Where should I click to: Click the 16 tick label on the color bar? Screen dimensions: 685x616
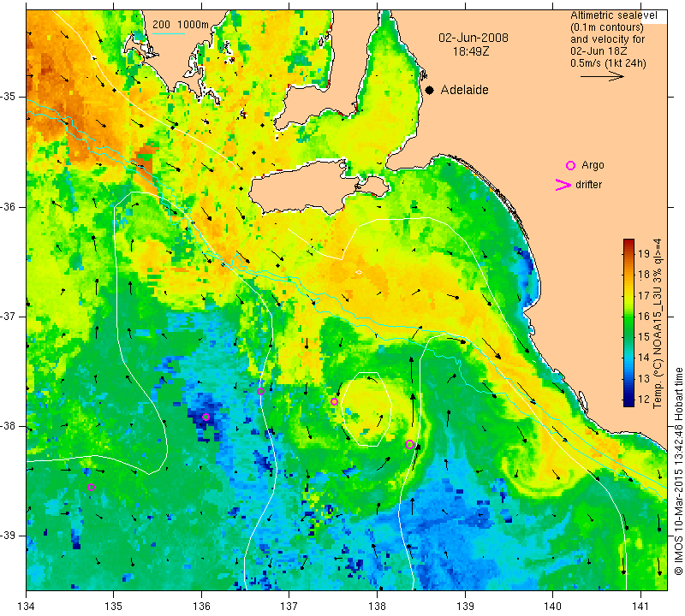(644, 316)
